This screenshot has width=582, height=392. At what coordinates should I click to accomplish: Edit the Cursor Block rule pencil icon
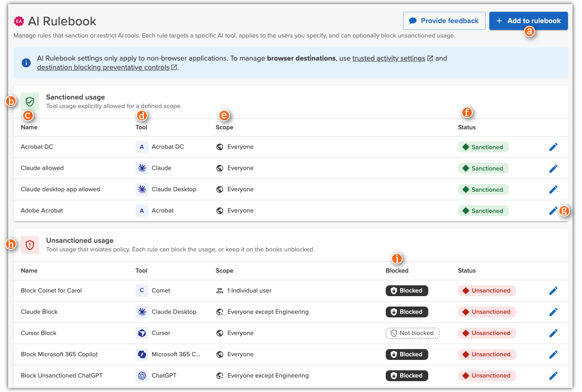tap(554, 333)
